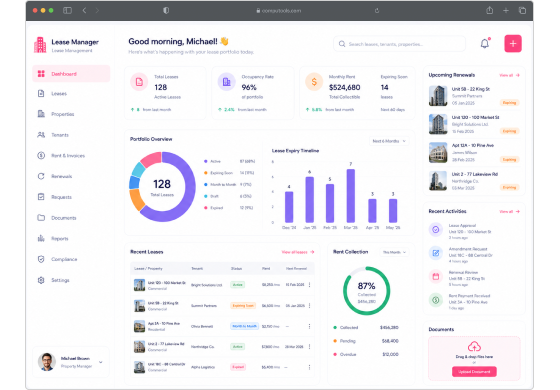Click the View all leases link
560x390 pixels.
tap(298, 252)
